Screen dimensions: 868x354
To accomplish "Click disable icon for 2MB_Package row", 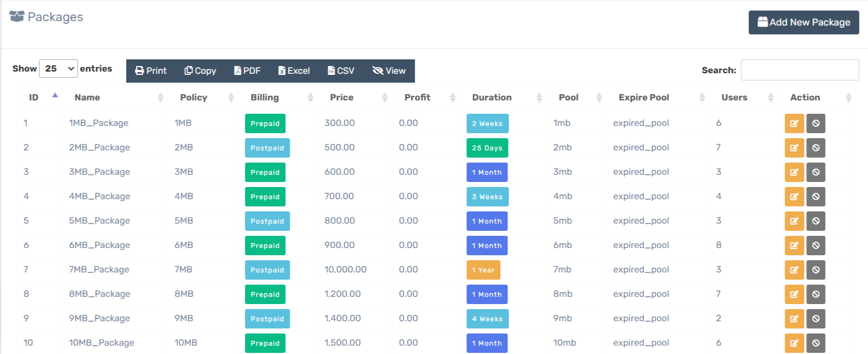I will point(815,148).
